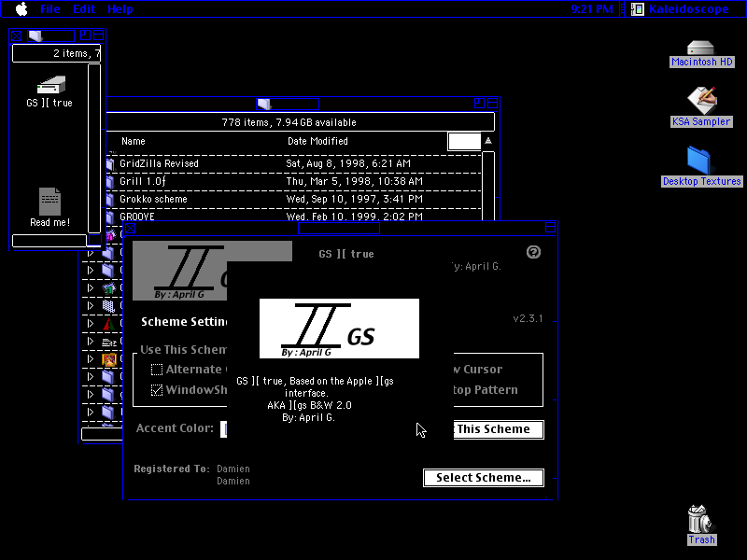Uncheck the WindowSh checkbox
Image resolution: width=747 pixels, height=560 pixels.
tap(157, 390)
